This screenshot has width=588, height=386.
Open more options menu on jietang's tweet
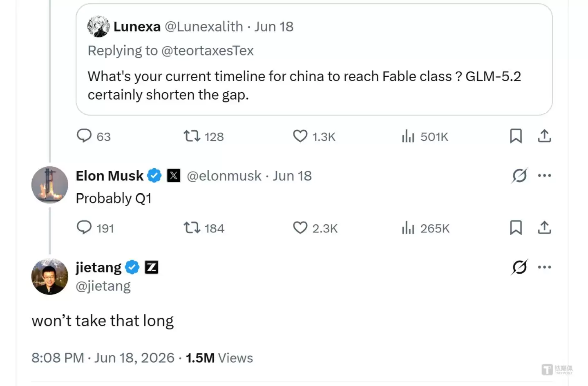544,267
